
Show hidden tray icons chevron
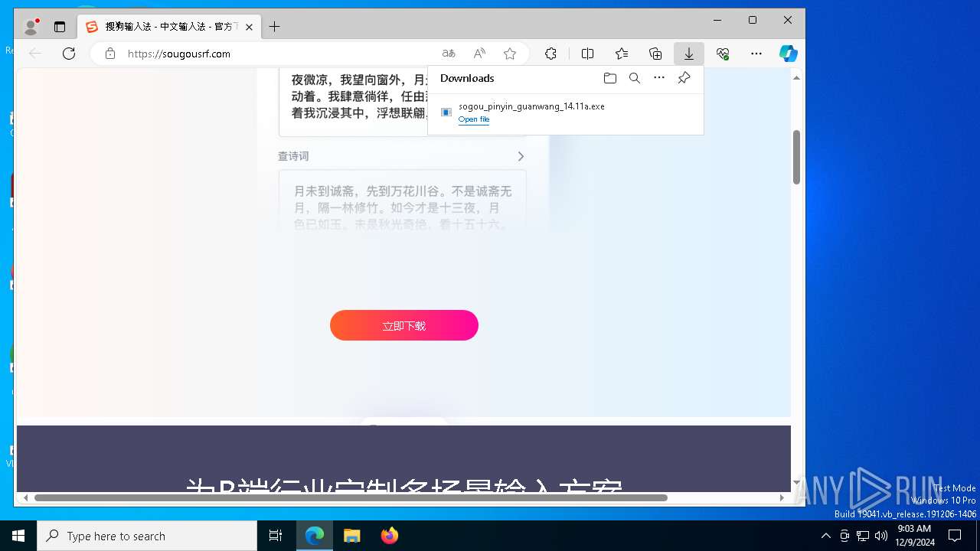825,536
